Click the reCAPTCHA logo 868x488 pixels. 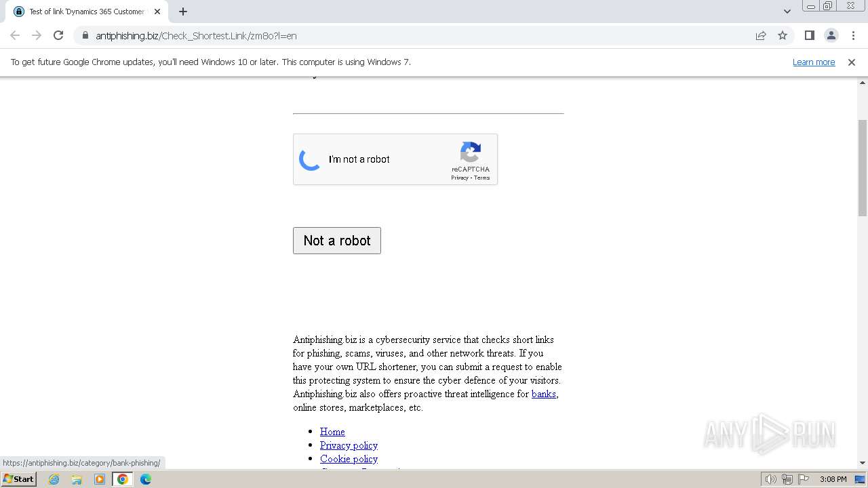pyautogui.click(x=471, y=152)
